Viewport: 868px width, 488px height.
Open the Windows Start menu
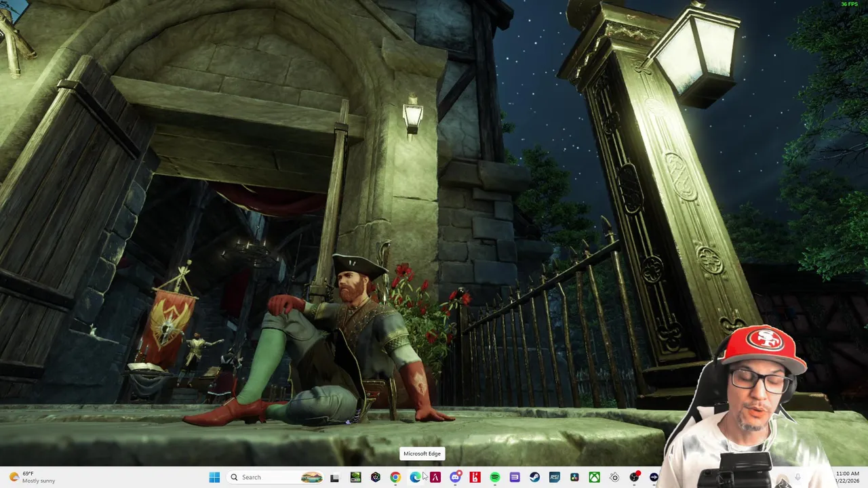[214, 477]
